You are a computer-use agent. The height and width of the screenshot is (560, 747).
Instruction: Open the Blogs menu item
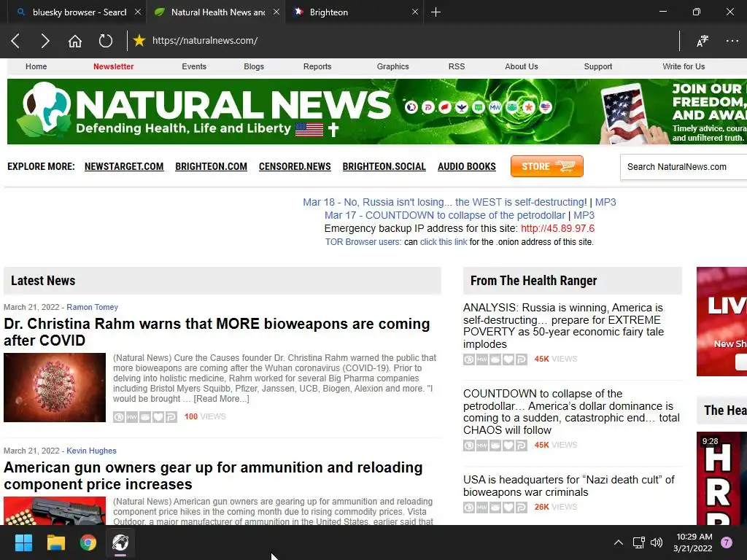pos(254,66)
